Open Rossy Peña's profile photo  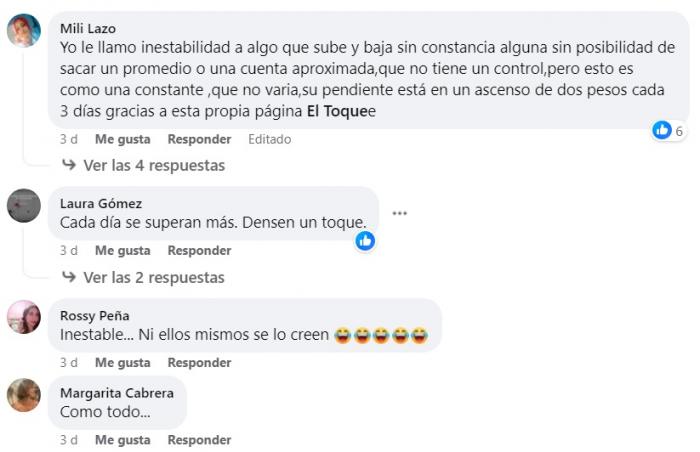24,317
